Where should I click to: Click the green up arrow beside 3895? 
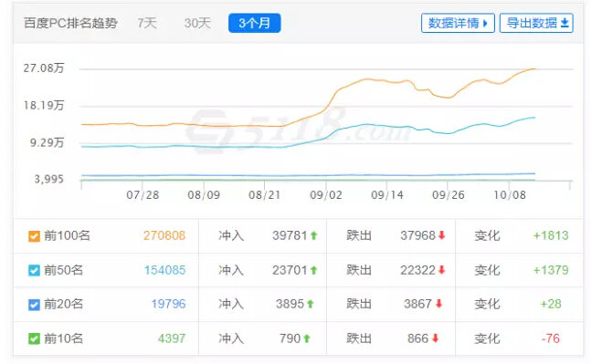pyautogui.click(x=311, y=304)
